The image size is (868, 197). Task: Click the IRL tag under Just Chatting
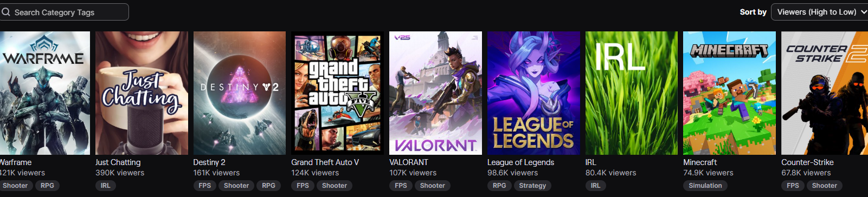[x=105, y=186]
